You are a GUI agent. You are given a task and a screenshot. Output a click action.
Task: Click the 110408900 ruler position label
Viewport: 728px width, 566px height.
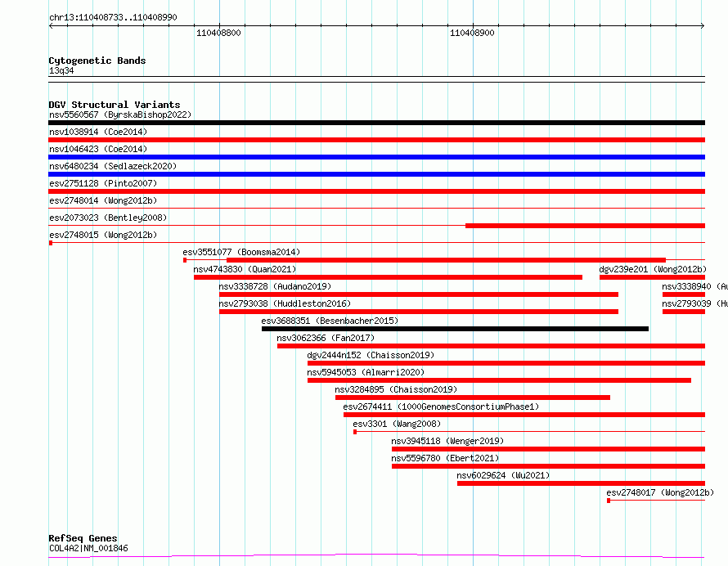point(472,33)
